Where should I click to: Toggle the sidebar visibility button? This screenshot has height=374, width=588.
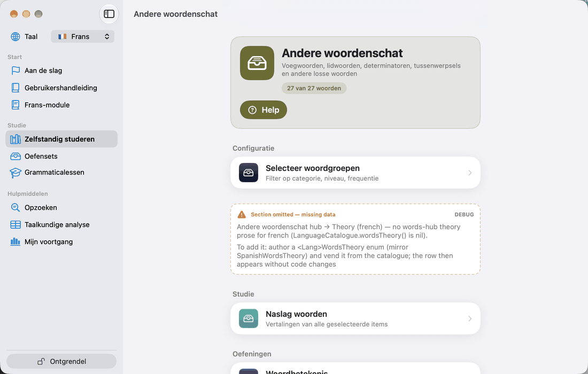(109, 14)
